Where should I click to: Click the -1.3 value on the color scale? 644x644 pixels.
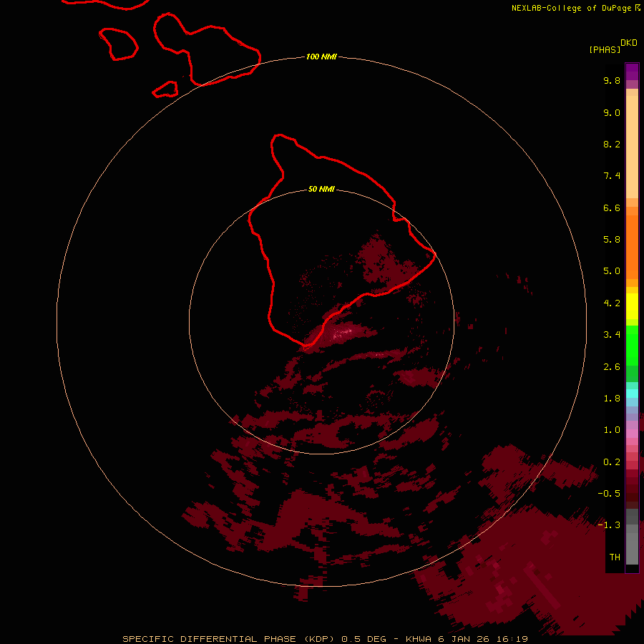click(609, 525)
